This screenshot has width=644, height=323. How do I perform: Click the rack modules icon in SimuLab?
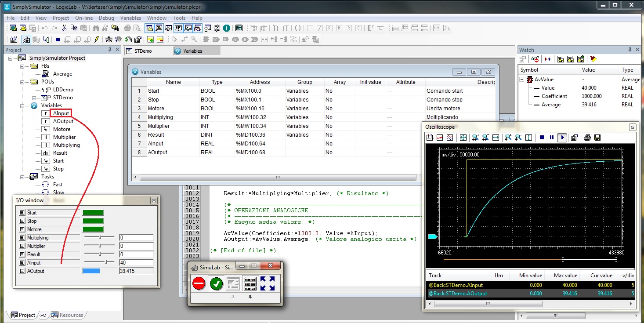(250, 283)
